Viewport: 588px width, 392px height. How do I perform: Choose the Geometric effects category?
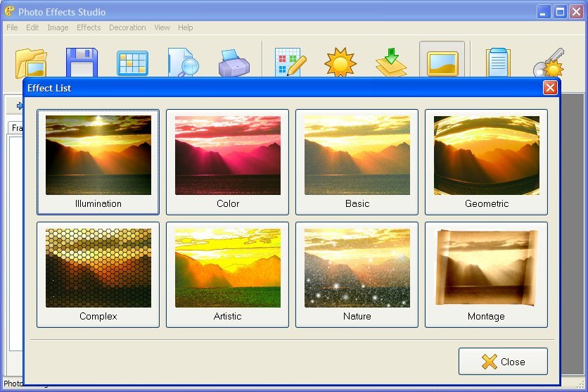pos(486,162)
